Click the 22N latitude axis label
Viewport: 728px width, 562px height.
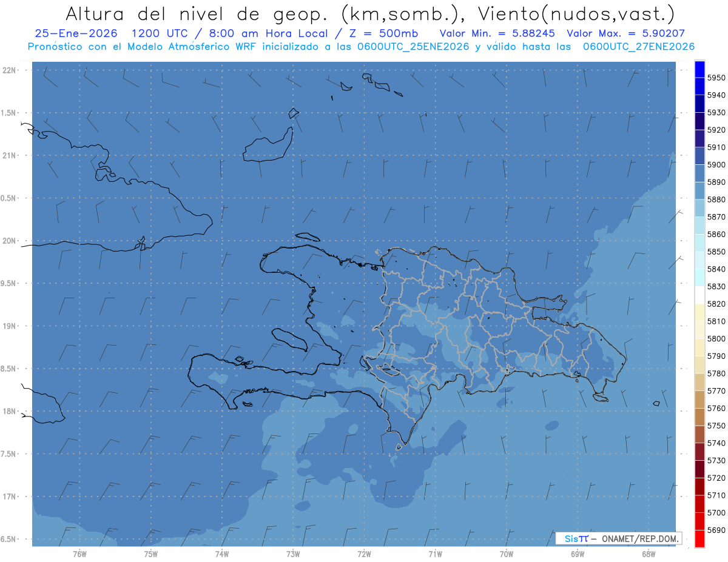click(10, 70)
